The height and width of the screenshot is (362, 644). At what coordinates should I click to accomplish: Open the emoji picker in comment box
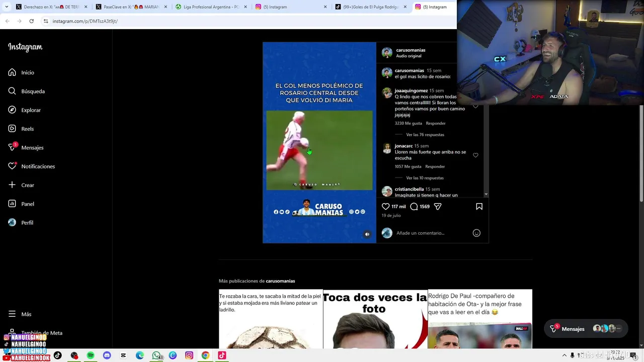tap(476, 233)
